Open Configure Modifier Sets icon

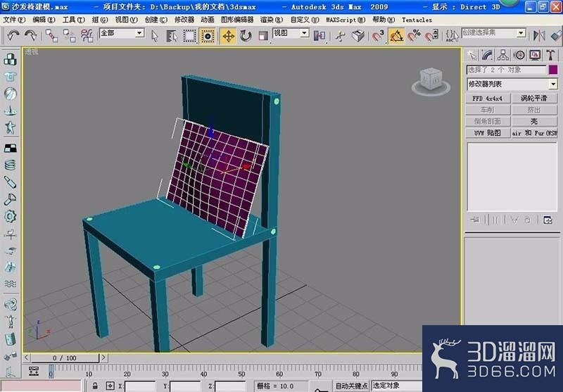pos(548,220)
